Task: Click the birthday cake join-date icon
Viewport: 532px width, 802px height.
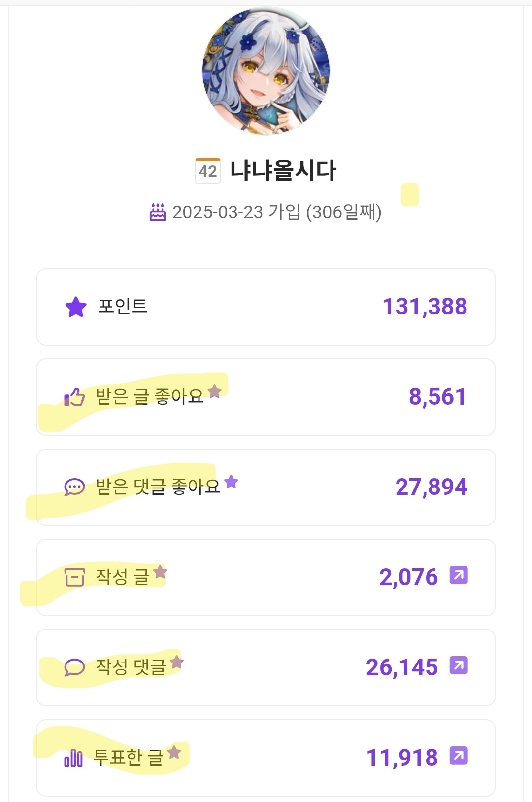Action: coord(158,212)
